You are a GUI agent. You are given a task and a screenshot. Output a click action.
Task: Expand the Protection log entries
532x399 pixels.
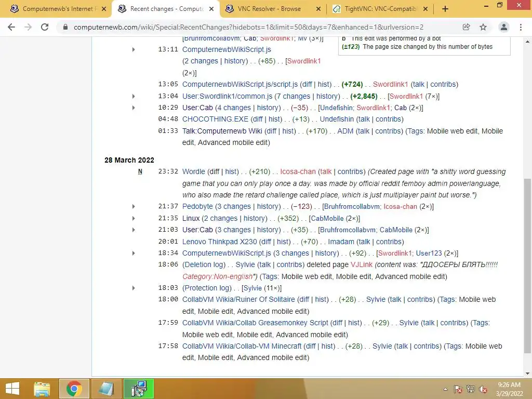(x=134, y=288)
